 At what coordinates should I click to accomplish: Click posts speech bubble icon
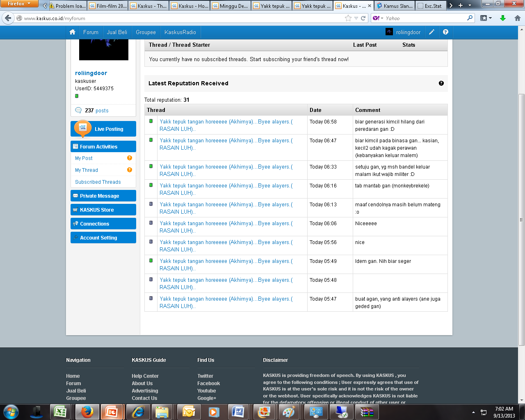78,110
